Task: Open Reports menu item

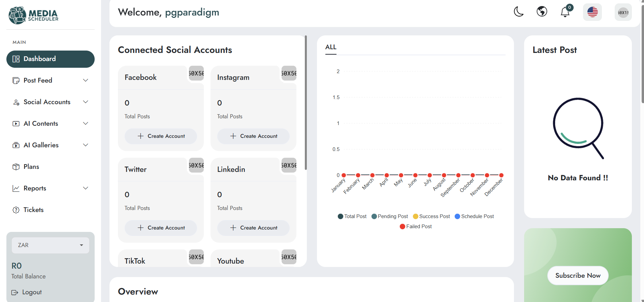Action: (51, 188)
